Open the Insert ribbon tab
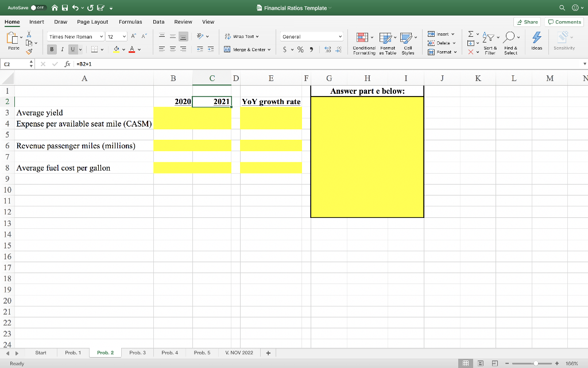 click(37, 22)
